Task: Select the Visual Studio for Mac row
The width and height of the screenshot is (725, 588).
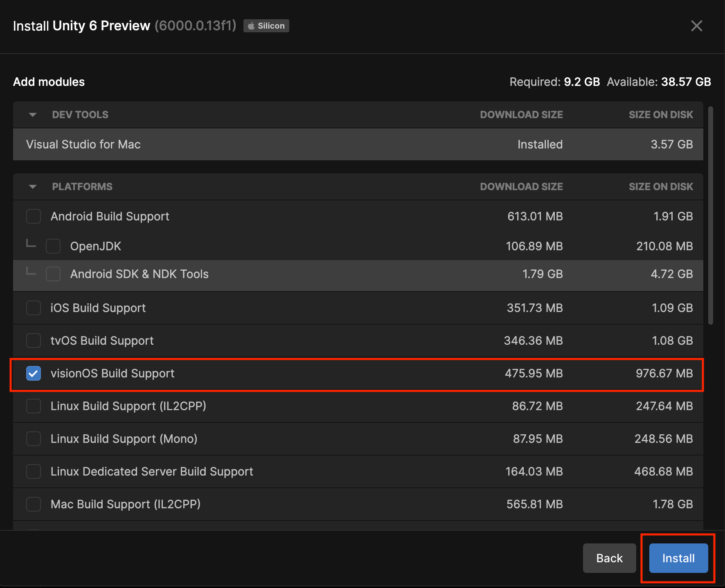Action: 358,144
